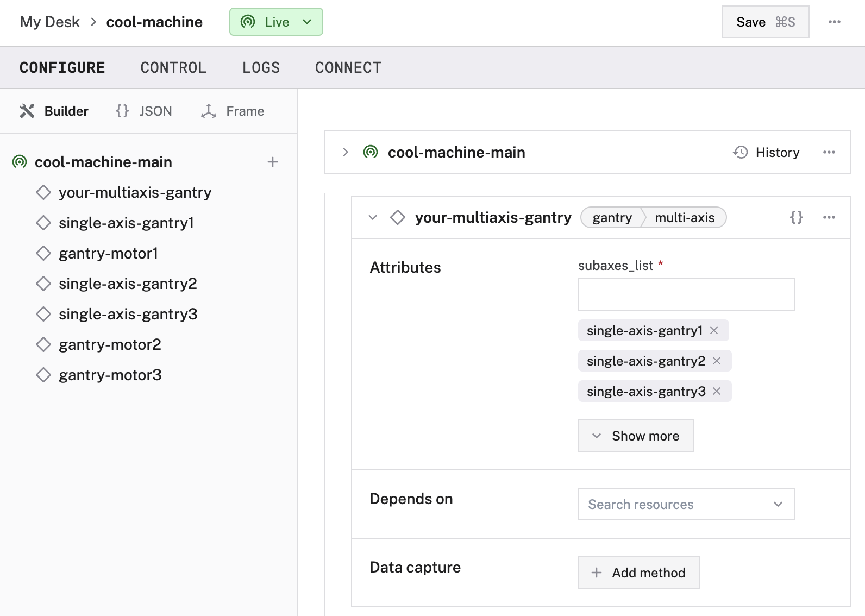Open cool-machine-main card more options
Screen dimensions: 865x616
[829, 152]
